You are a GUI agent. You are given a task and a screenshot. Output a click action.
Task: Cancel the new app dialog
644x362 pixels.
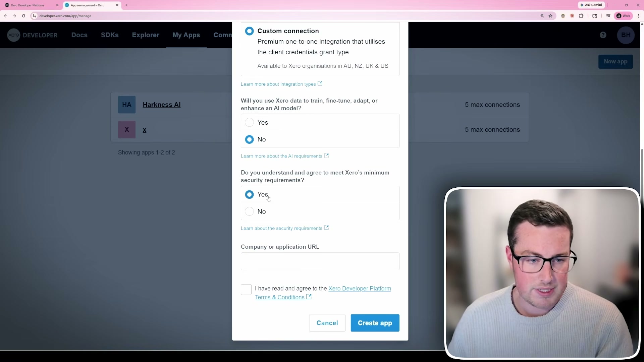327,323
